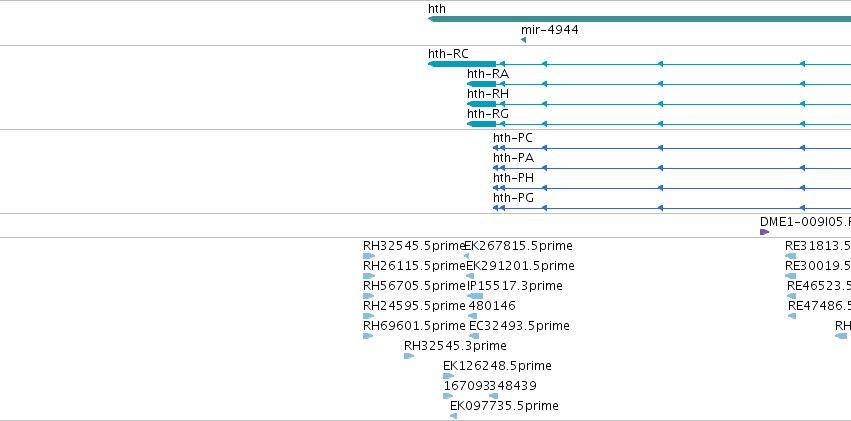This screenshot has width=851, height=421.
Task: Select the RH32545.3prime EST glyph
Action: point(409,356)
